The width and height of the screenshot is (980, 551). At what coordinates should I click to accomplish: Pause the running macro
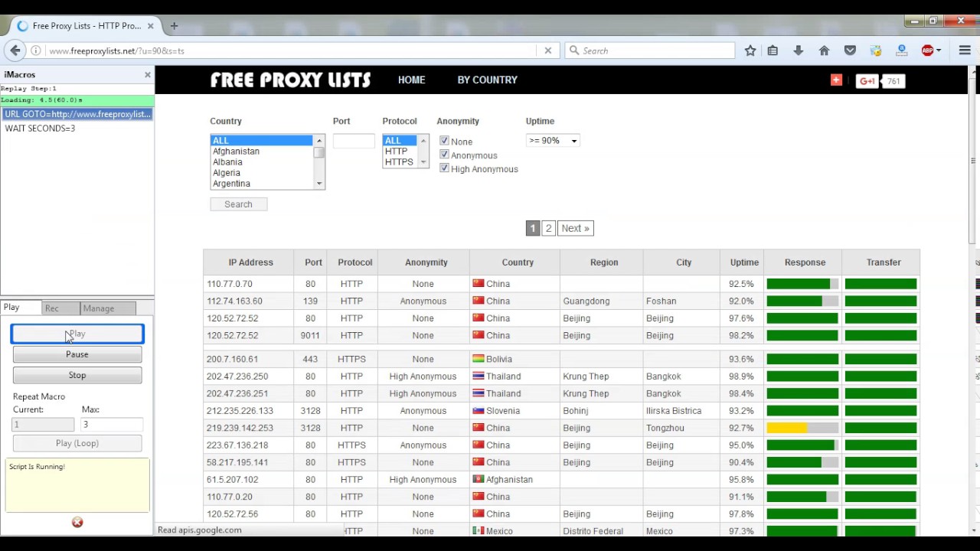[x=77, y=354]
